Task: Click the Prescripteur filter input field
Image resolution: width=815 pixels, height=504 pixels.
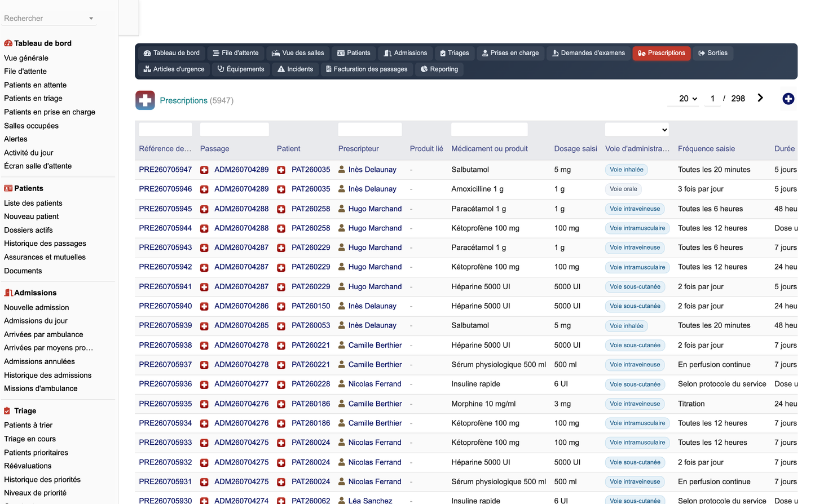Action: [370, 130]
